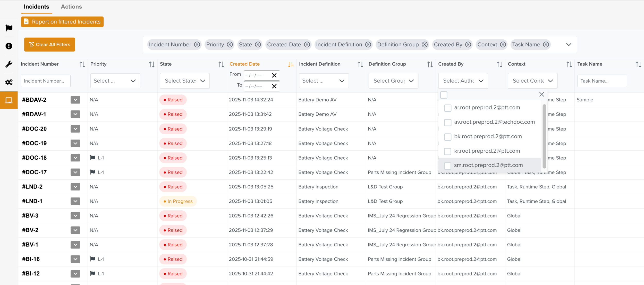Check ar.root.preprod.2@ptt.com author option
644x285 pixels.
click(x=448, y=108)
